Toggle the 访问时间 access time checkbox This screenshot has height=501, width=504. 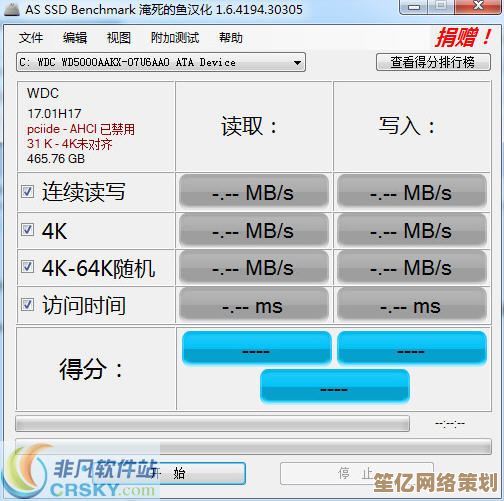(27, 305)
